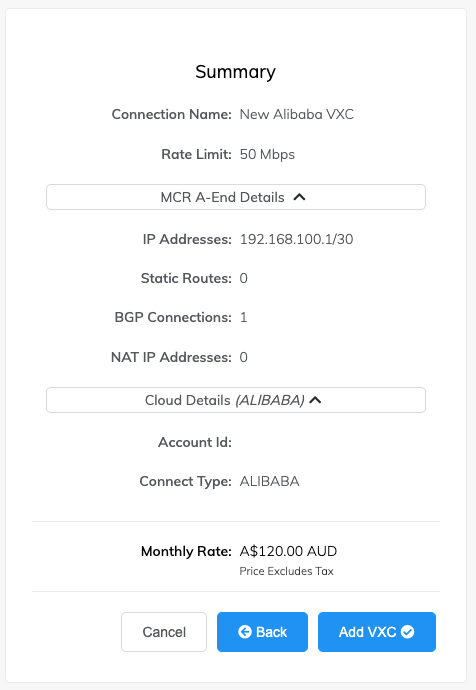Viewport: 476px width, 690px height.
Task: Select the connection name New Alibaba VXC
Action: (297, 114)
